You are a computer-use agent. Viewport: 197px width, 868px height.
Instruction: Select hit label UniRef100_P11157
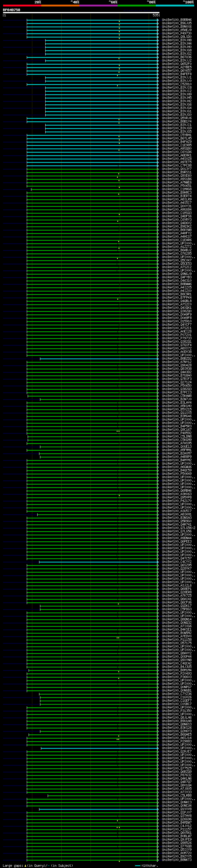pos(177,829)
